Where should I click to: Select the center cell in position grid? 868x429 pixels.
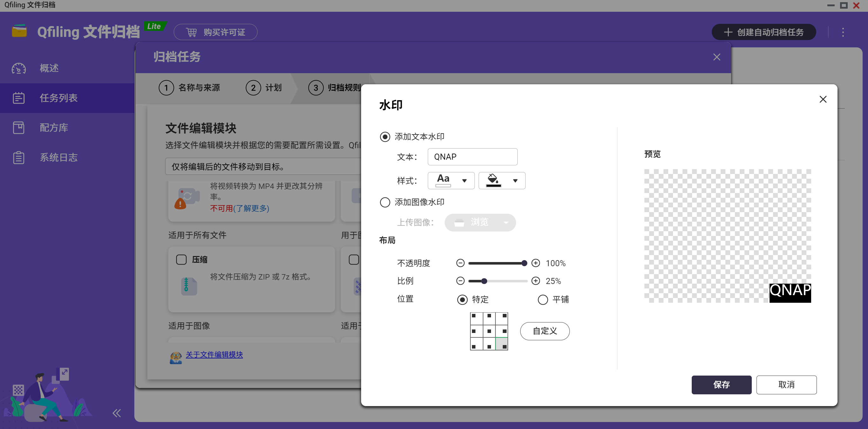(489, 331)
